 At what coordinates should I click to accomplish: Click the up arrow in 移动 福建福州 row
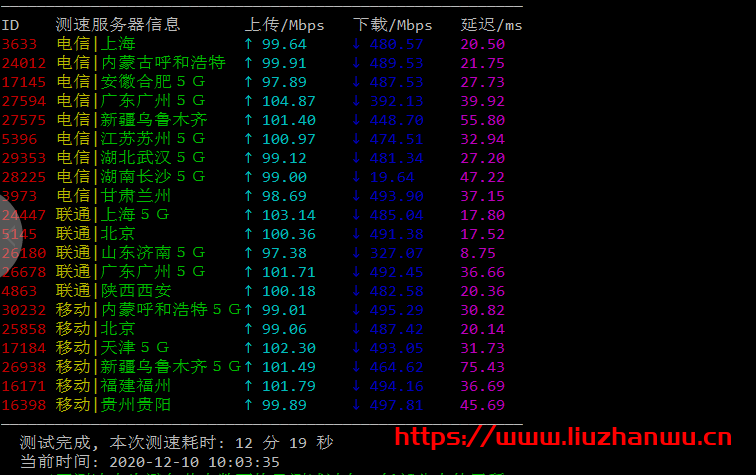click(249, 386)
